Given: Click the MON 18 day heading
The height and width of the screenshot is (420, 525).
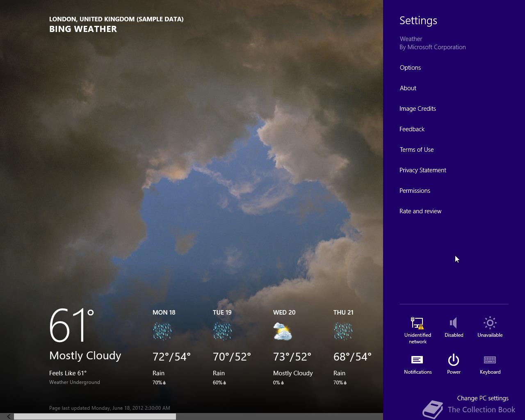Looking at the screenshot, I should 164,313.
